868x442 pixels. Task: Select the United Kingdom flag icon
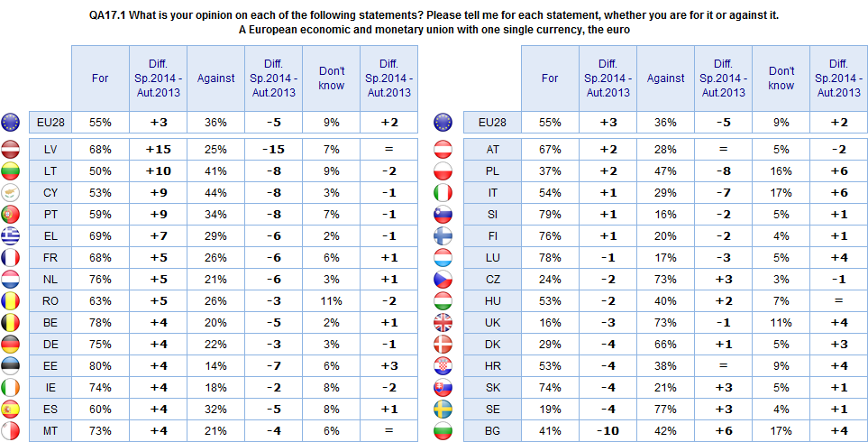pos(443,322)
